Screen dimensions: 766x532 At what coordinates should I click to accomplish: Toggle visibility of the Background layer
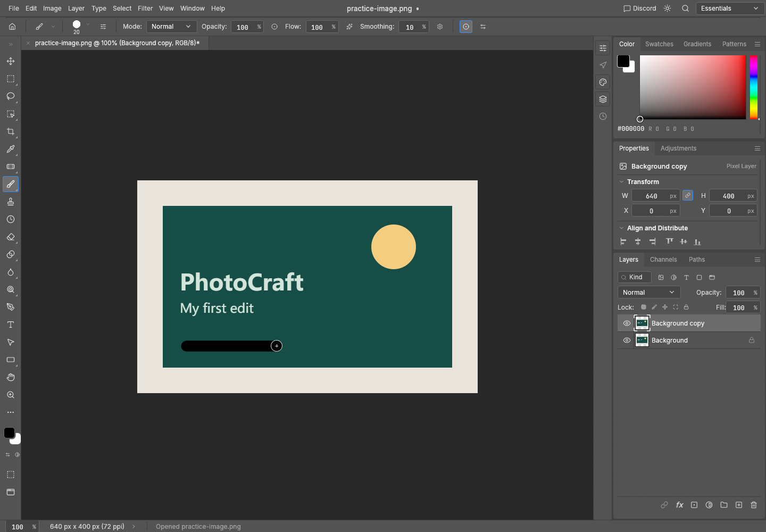627,340
